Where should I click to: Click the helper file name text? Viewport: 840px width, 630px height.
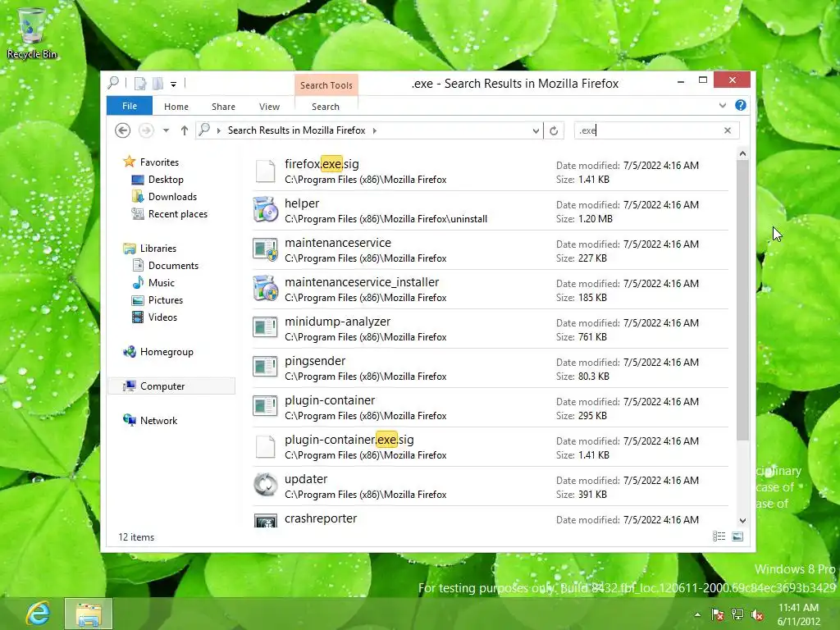click(x=302, y=203)
